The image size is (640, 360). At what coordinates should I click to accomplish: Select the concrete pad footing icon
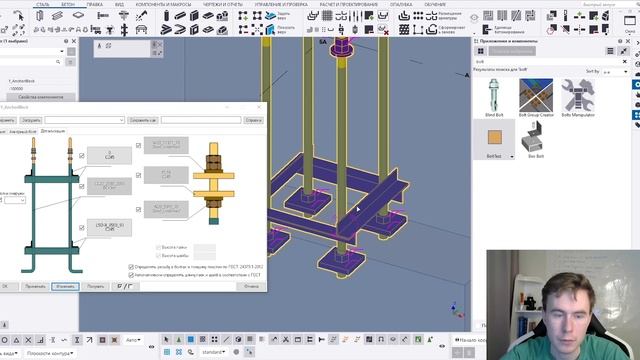(222, 16)
